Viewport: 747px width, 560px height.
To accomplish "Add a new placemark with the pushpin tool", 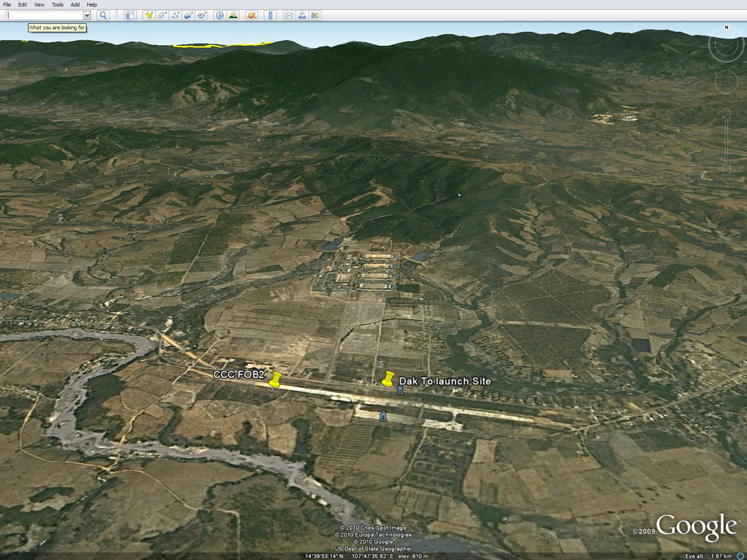I will (x=149, y=15).
